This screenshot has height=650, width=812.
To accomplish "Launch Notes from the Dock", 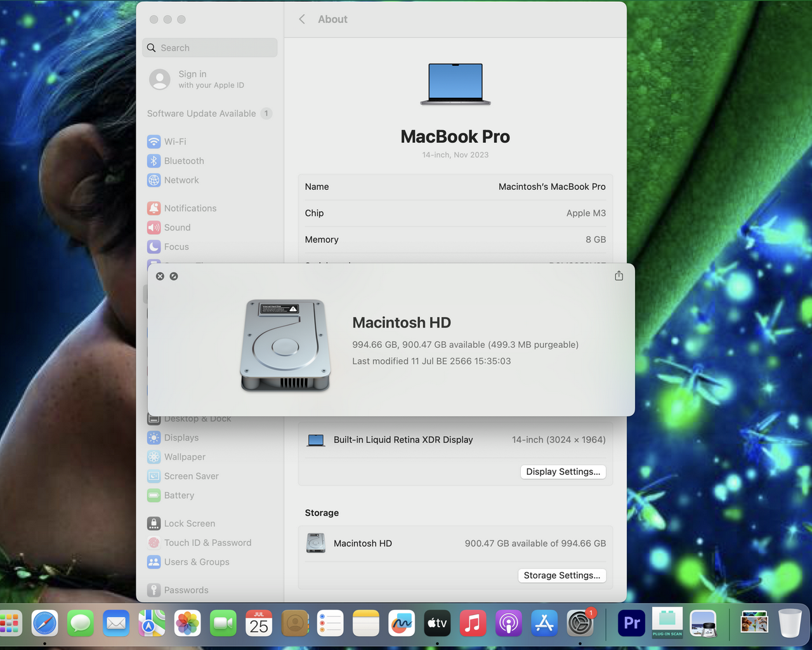I will tap(366, 623).
